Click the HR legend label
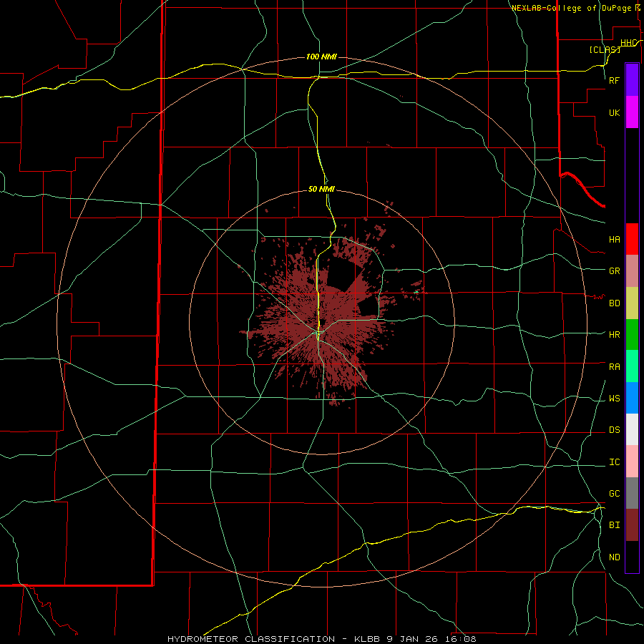Image resolution: width=644 pixels, height=644 pixels. click(614, 335)
